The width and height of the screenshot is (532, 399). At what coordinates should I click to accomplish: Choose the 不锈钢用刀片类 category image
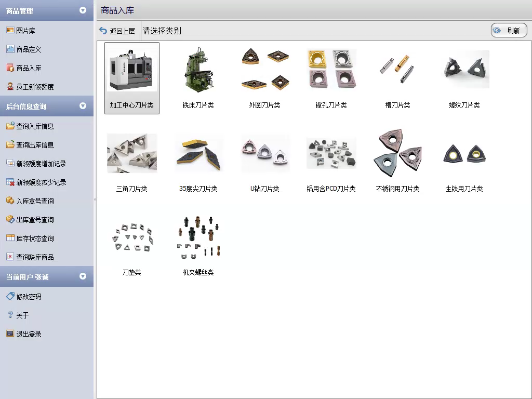tap(397, 153)
